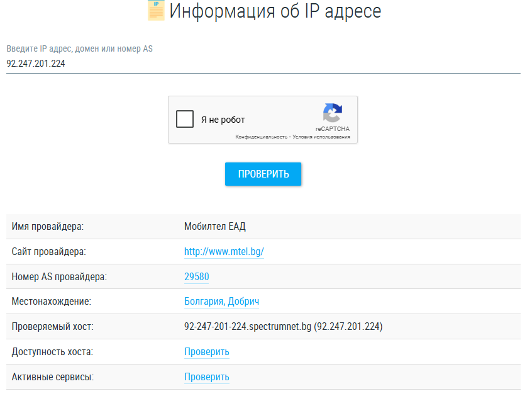Click the "Введите IP адрес, домен или номер AS" label
The width and height of the screenshot is (532, 396).
pos(79,48)
